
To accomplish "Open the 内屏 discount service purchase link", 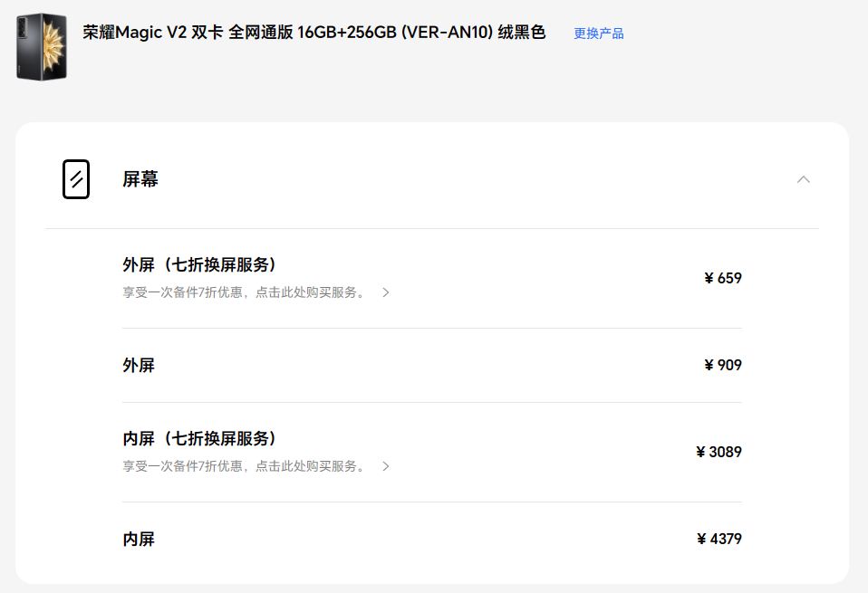I will click(244, 466).
